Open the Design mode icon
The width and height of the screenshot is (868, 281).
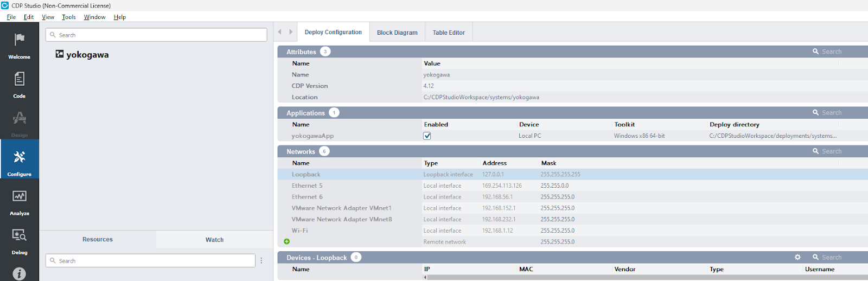(20, 124)
